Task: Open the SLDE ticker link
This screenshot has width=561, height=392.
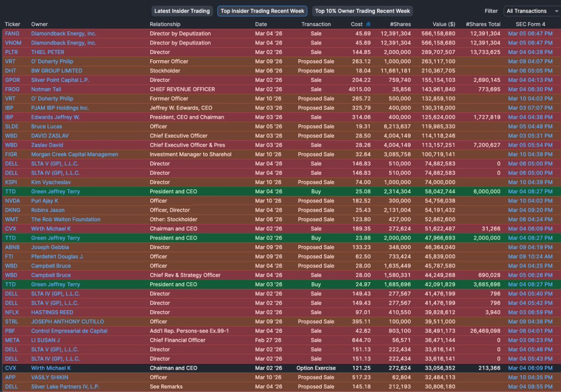Action: pyautogui.click(x=12, y=127)
